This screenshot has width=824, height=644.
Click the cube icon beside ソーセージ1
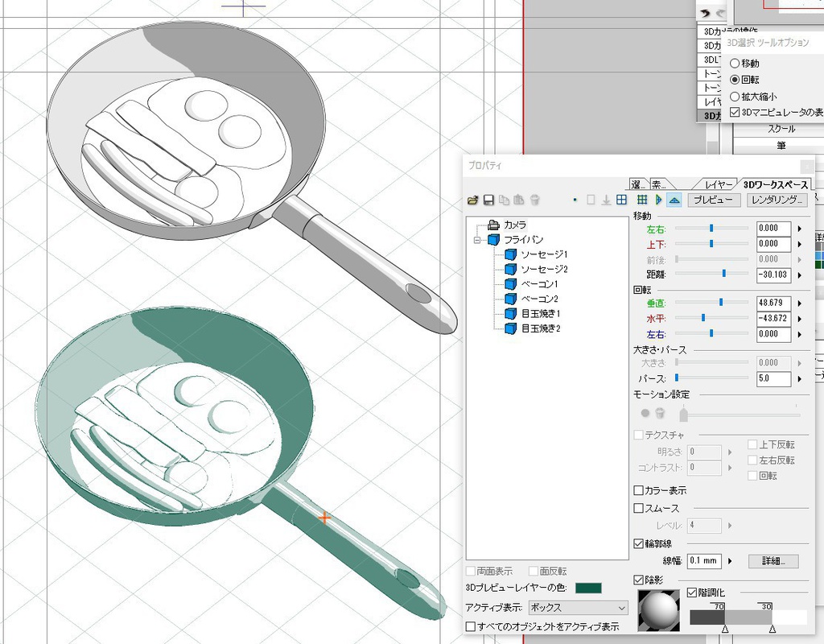[510, 254]
